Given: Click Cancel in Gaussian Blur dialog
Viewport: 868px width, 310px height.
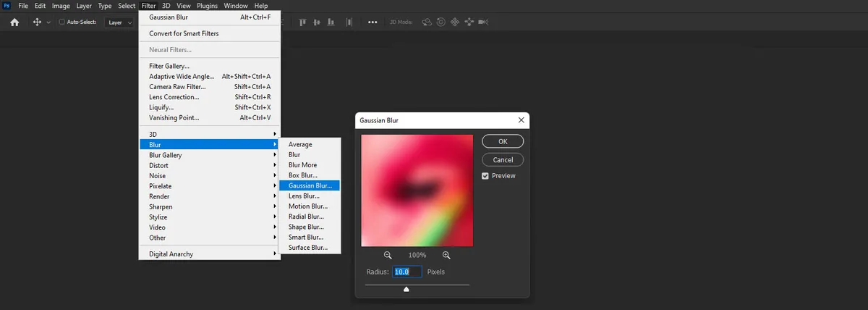Looking at the screenshot, I should (x=503, y=159).
